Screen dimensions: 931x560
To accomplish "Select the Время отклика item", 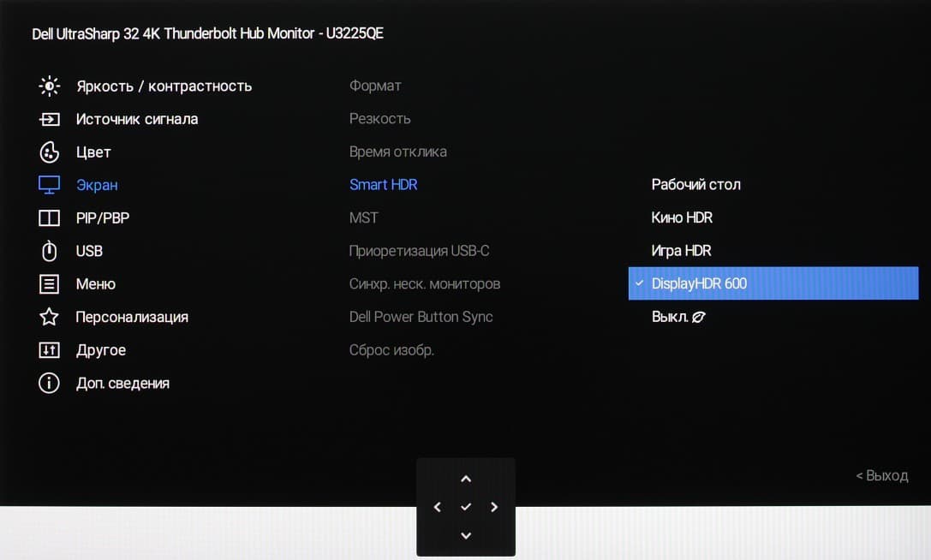I will [x=397, y=152].
